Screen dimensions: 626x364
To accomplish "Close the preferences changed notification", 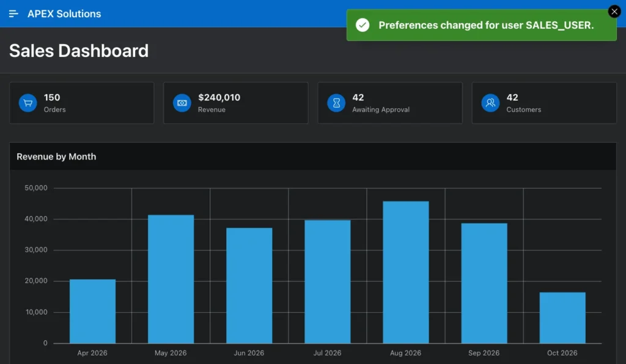I will pyautogui.click(x=614, y=12).
